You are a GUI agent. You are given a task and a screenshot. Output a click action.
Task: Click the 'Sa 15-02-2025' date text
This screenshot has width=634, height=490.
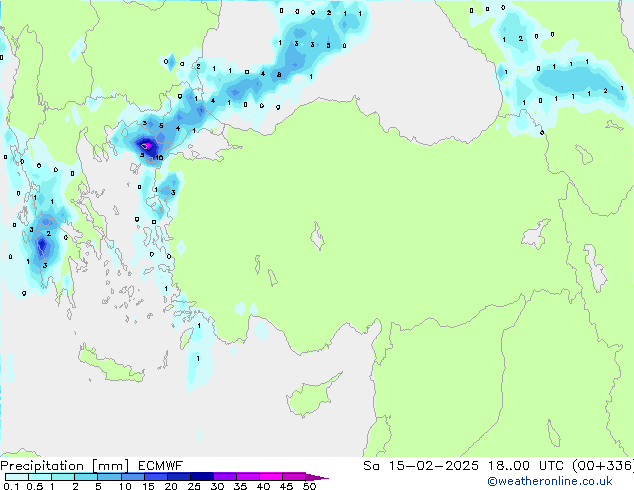coord(421,466)
